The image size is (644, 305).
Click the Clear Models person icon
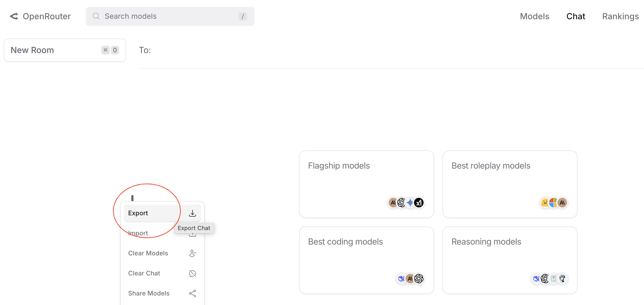[x=193, y=253]
